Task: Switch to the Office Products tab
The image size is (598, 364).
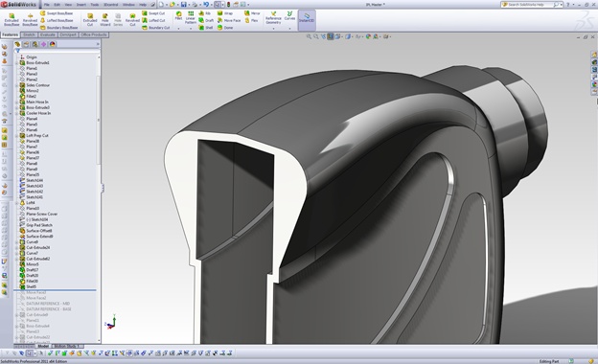Action: click(x=94, y=34)
